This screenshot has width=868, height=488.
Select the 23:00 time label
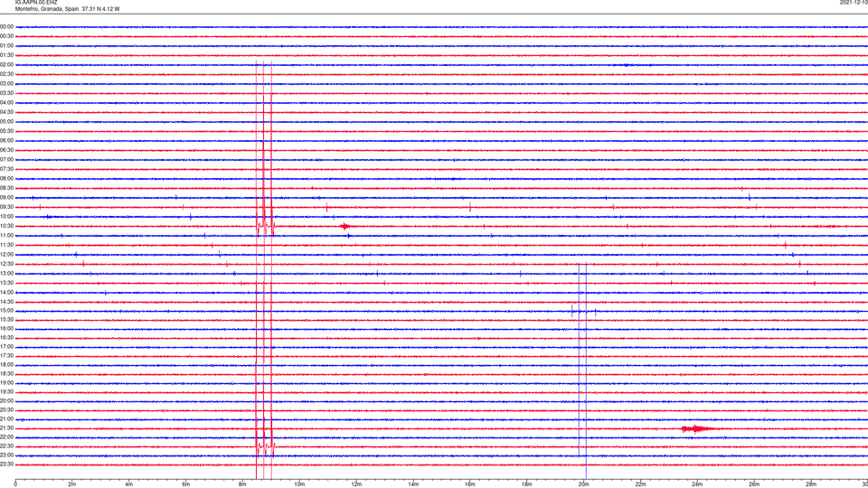[x=6, y=455]
